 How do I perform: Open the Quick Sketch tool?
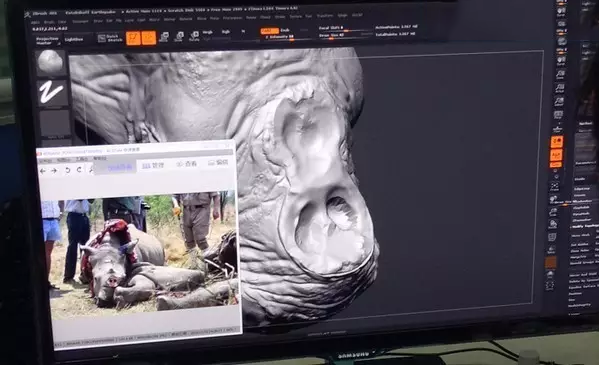click(x=110, y=38)
